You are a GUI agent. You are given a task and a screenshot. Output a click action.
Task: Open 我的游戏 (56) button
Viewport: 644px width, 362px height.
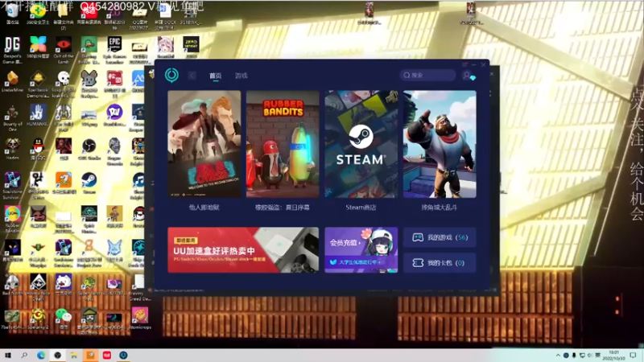coord(440,237)
